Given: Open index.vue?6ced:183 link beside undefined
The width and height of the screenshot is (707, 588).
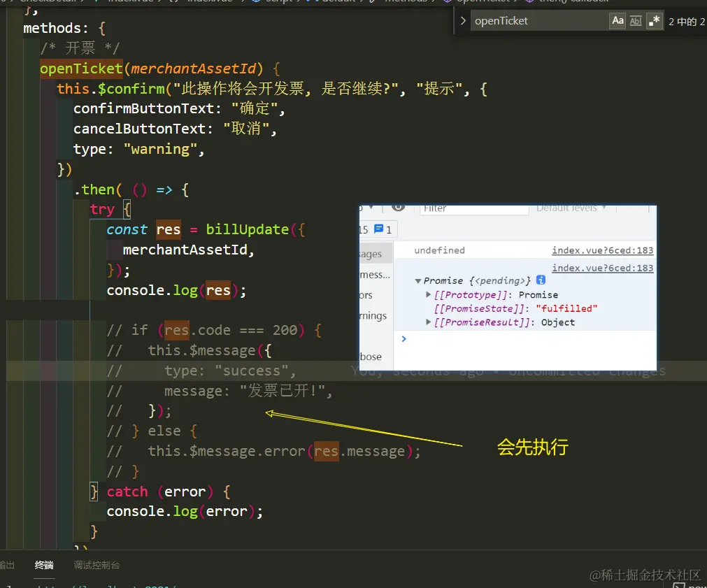Looking at the screenshot, I should 602,250.
